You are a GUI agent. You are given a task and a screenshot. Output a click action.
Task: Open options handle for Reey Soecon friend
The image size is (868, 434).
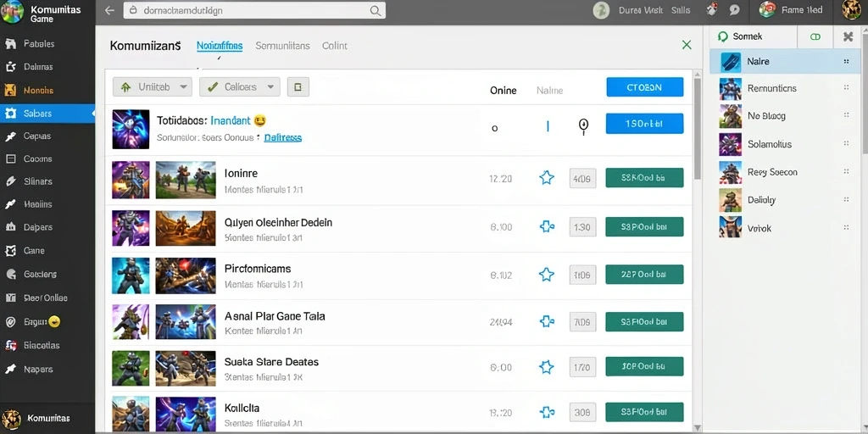846,171
